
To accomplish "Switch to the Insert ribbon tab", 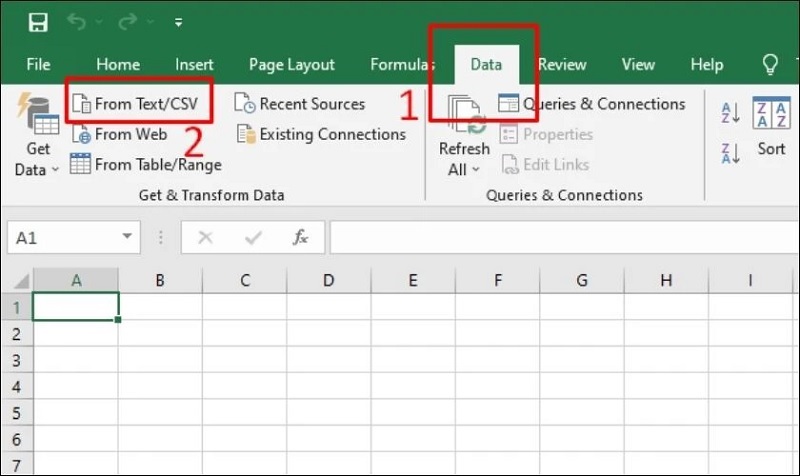I will (194, 64).
